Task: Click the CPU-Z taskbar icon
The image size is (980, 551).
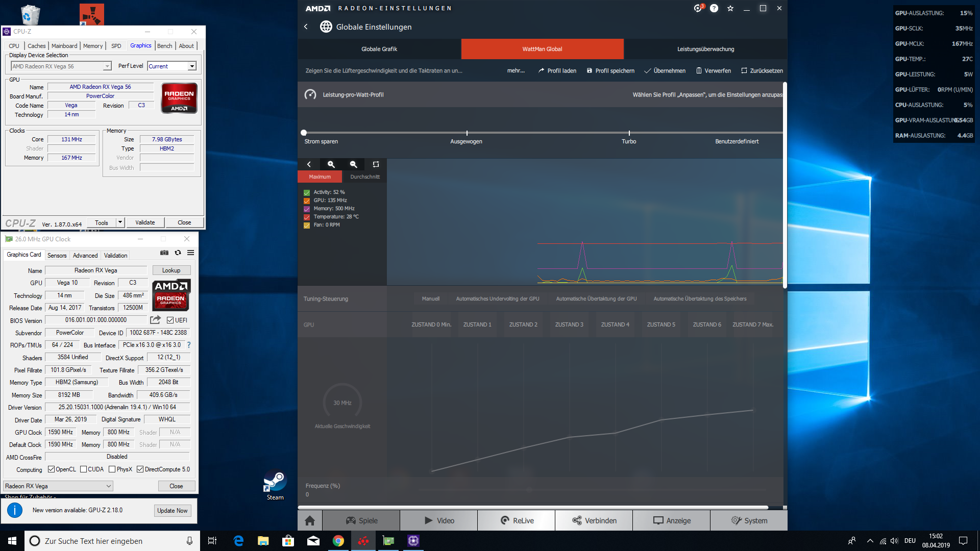Action: (x=413, y=541)
